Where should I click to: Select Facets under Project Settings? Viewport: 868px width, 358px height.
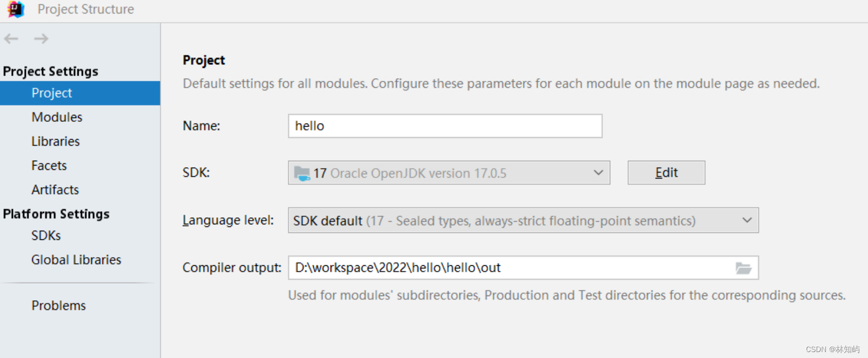49,166
